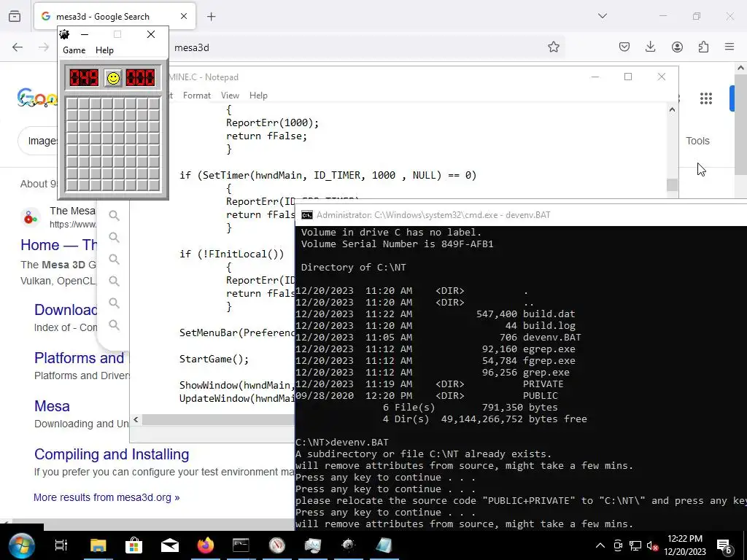Open Notepad Help menu
747x560 pixels.
pyautogui.click(x=258, y=96)
